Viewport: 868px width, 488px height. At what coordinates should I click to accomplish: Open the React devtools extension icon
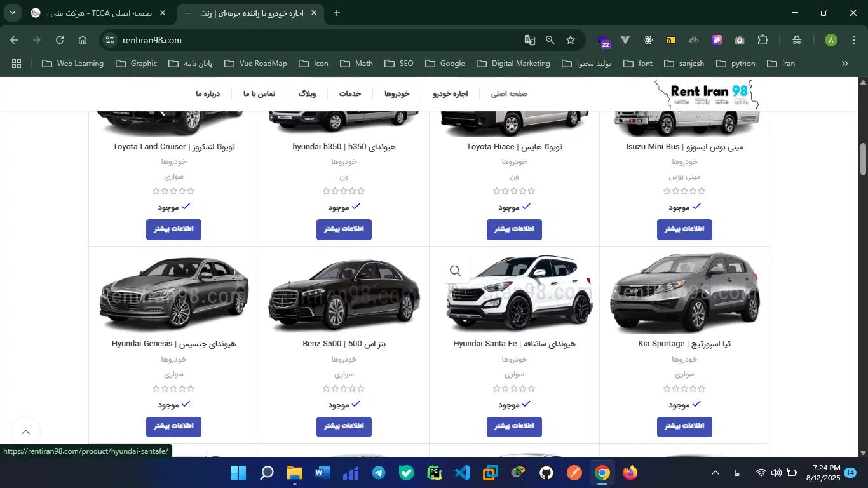click(x=648, y=40)
